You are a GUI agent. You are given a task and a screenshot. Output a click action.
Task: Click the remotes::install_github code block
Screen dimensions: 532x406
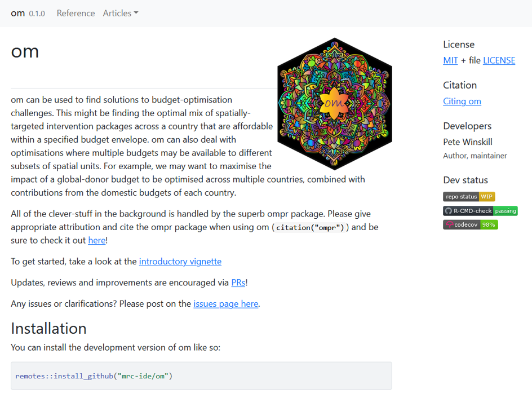click(201, 376)
